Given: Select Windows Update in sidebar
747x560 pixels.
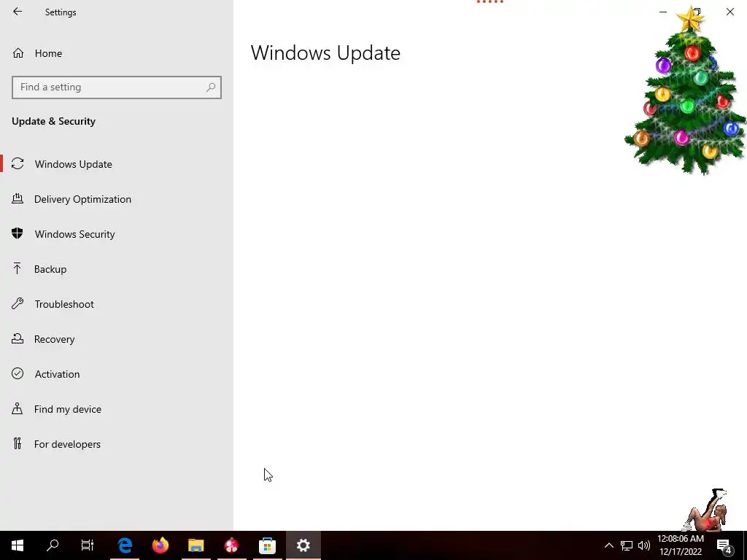Looking at the screenshot, I should 117,164.
